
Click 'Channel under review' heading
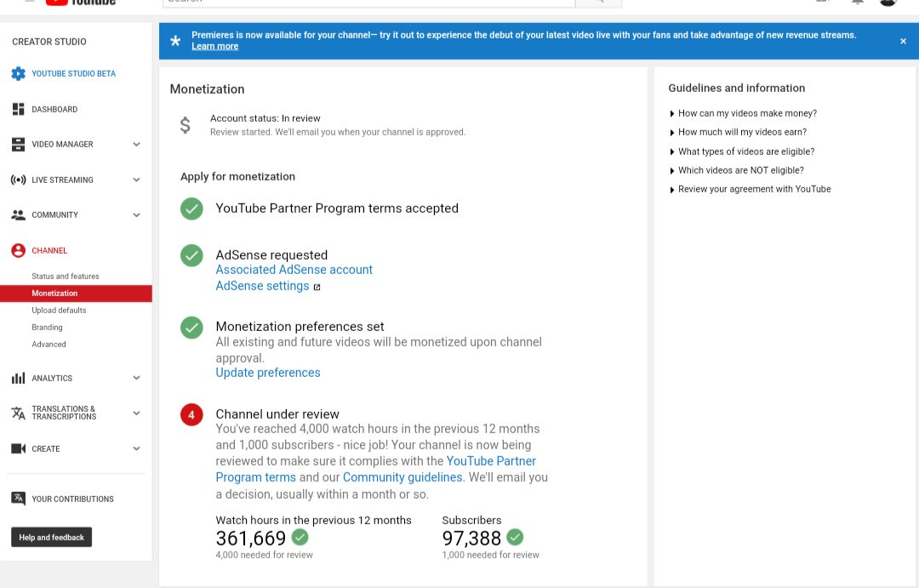pyautogui.click(x=277, y=414)
